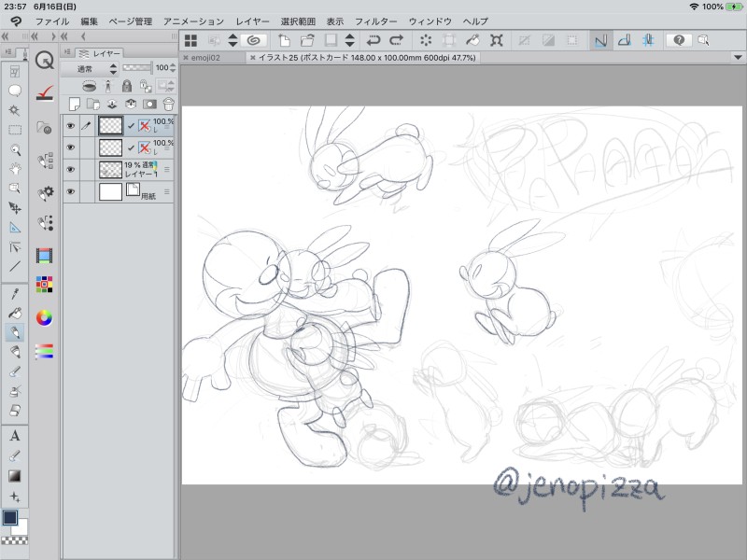Click the layer opacity slider
The width and height of the screenshot is (747, 560).
point(137,68)
